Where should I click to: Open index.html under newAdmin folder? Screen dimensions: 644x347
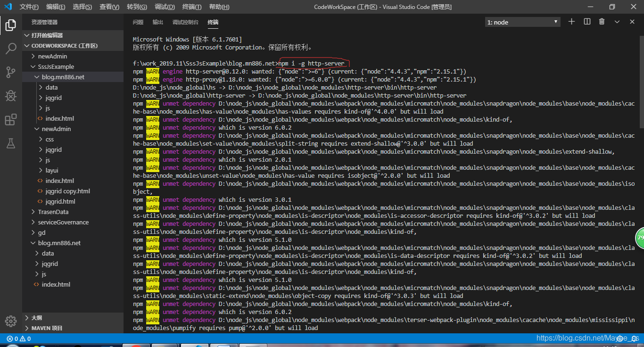[x=59, y=181]
